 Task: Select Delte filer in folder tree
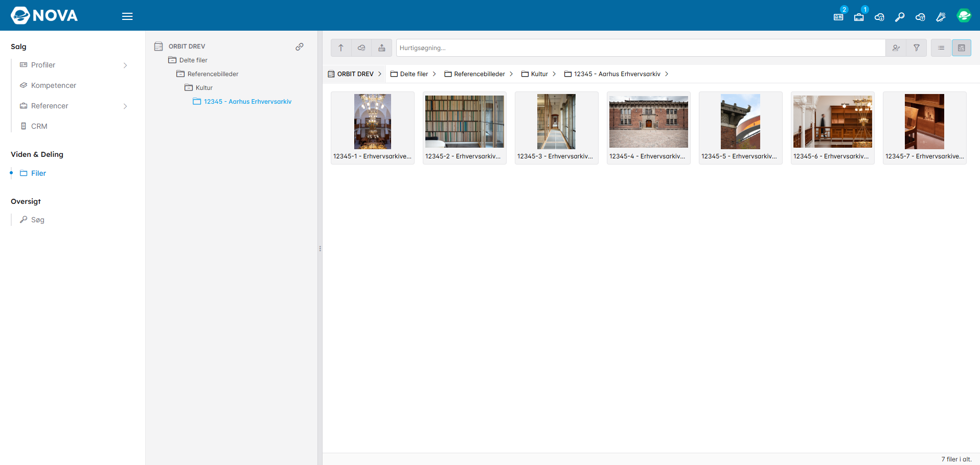tap(188, 60)
